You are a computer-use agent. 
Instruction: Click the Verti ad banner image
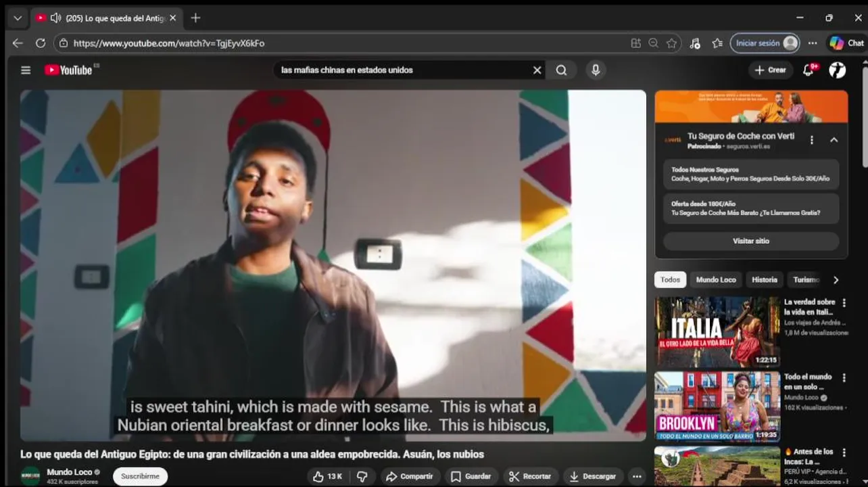pos(751,107)
